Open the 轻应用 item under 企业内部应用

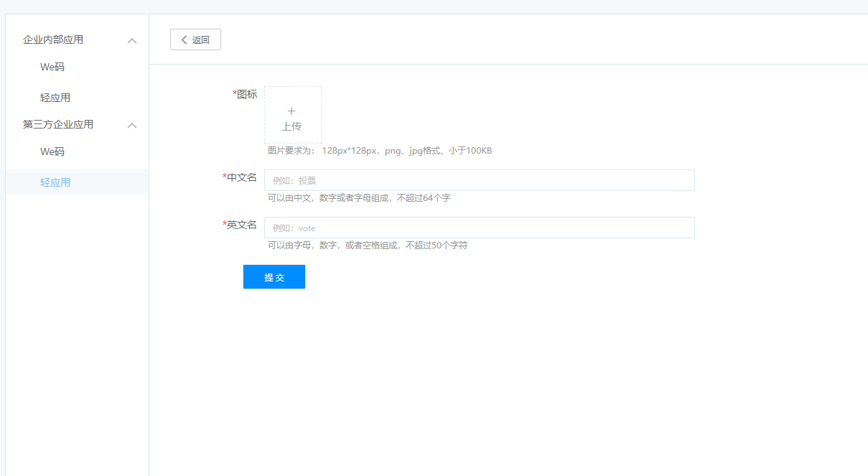(x=55, y=97)
